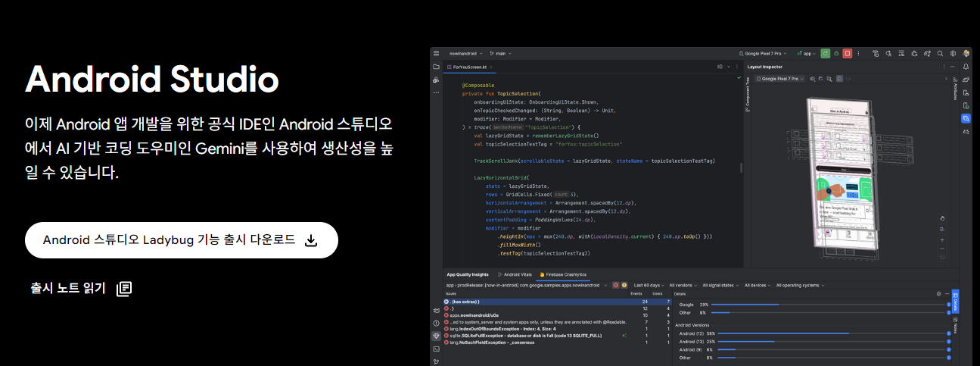Click the Android icon in the right sidebar
The height and width of the screenshot is (366, 980).
pyautogui.click(x=966, y=132)
